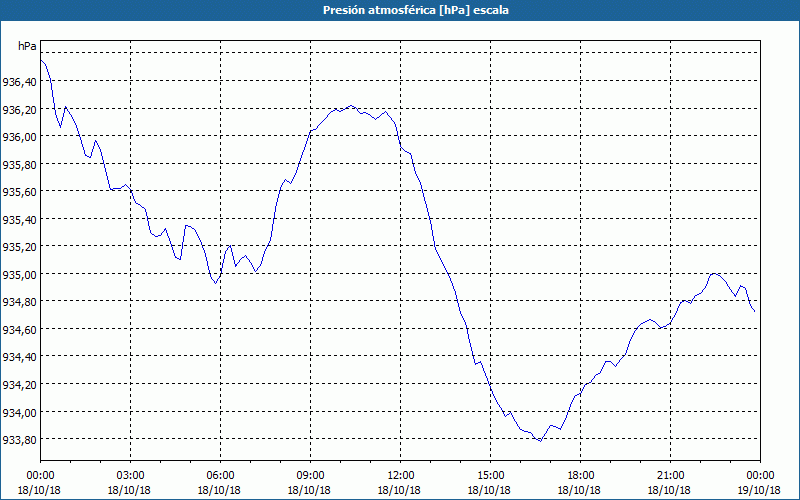
Task: Click the 09:00 time axis label
Action: [310, 476]
